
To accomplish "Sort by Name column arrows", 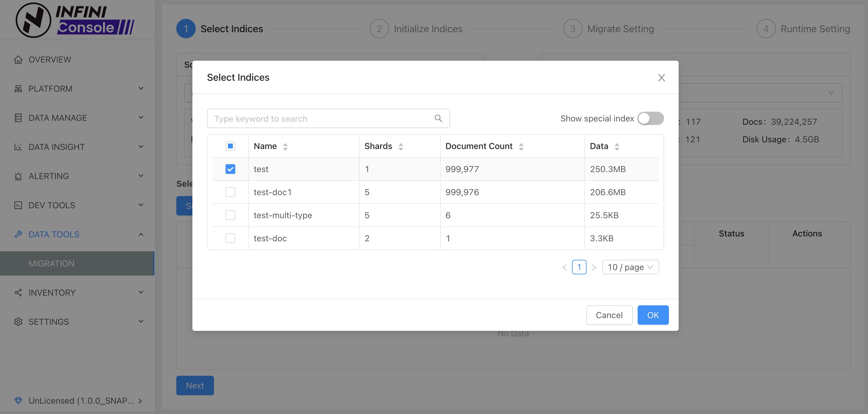I will click(285, 146).
